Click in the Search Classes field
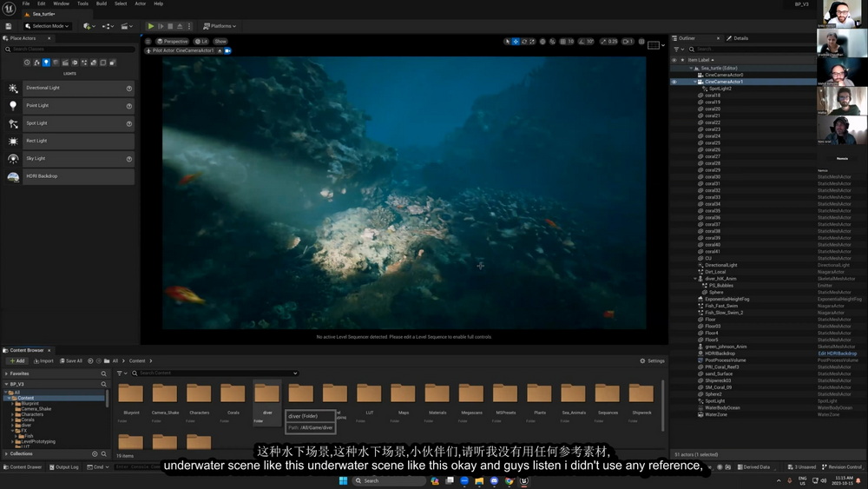868x489 pixels. click(69, 50)
